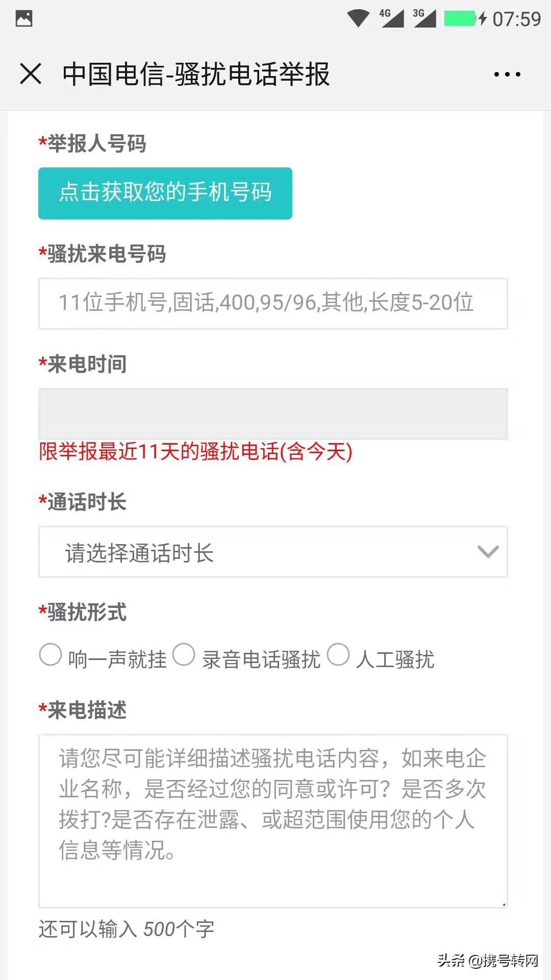Expand the call duration selector chevron
Screen dimensions: 551x980
click(488, 552)
